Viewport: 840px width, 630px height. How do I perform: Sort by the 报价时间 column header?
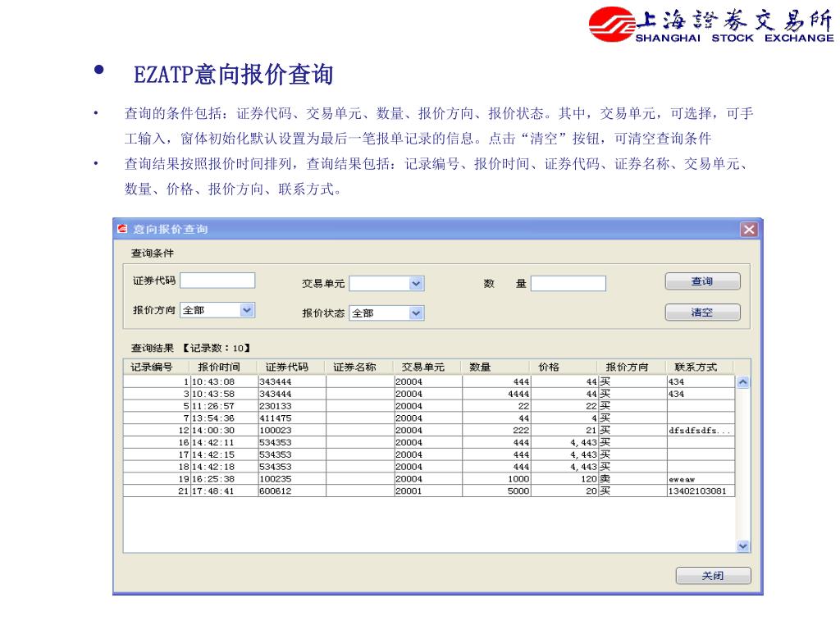tap(223, 367)
